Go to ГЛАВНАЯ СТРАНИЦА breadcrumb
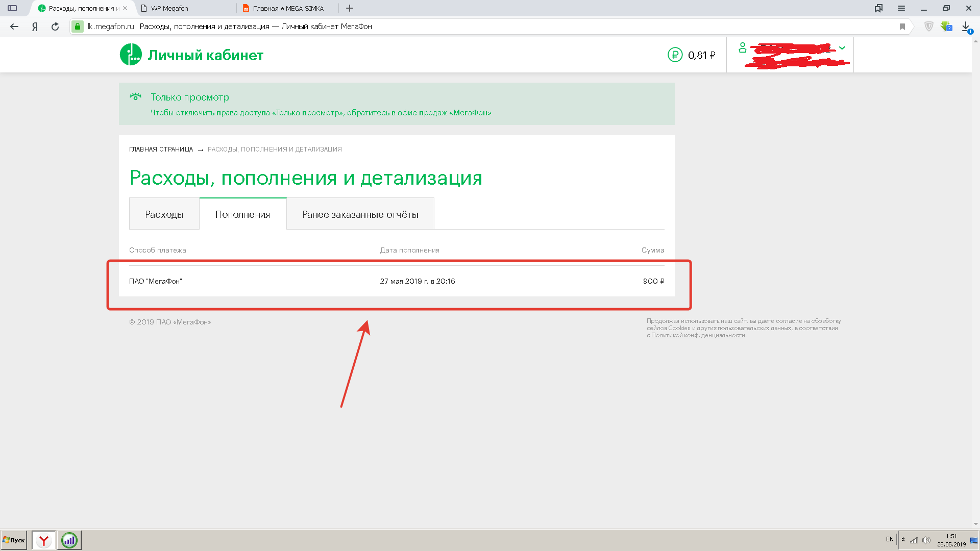The width and height of the screenshot is (980, 551). pyautogui.click(x=161, y=149)
